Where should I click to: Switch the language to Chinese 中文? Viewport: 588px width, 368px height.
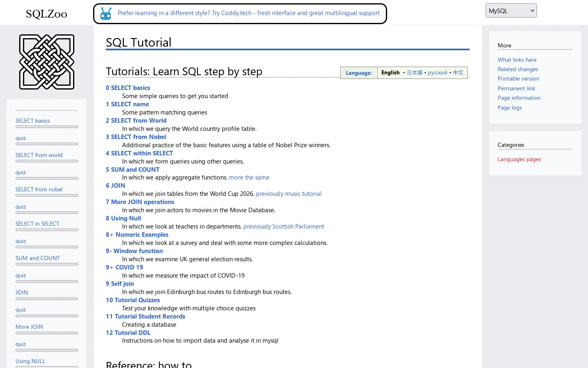pyautogui.click(x=458, y=72)
